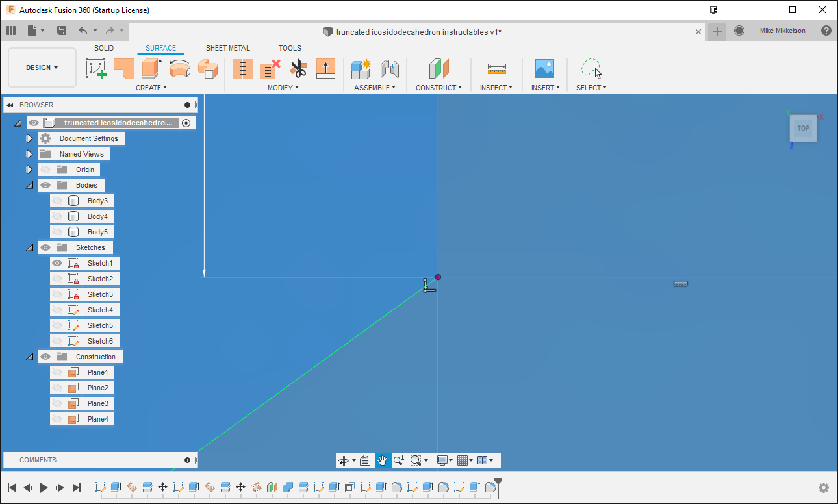Open the Measure tool under Inspect

(x=496, y=69)
